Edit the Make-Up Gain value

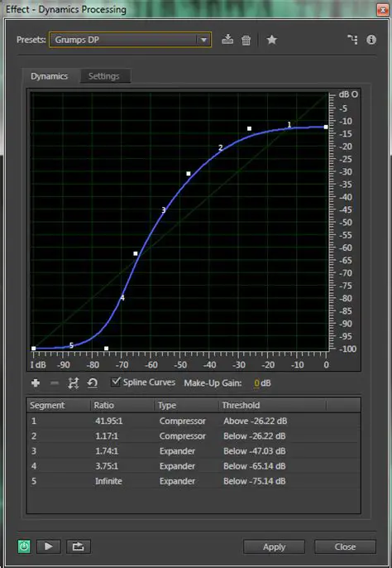coord(257,383)
